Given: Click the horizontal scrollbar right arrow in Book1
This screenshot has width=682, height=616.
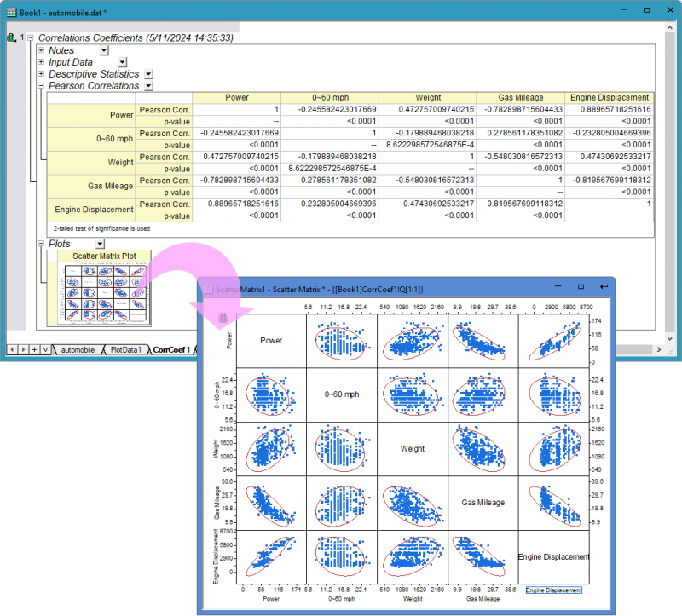Looking at the screenshot, I should click(659, 349).
